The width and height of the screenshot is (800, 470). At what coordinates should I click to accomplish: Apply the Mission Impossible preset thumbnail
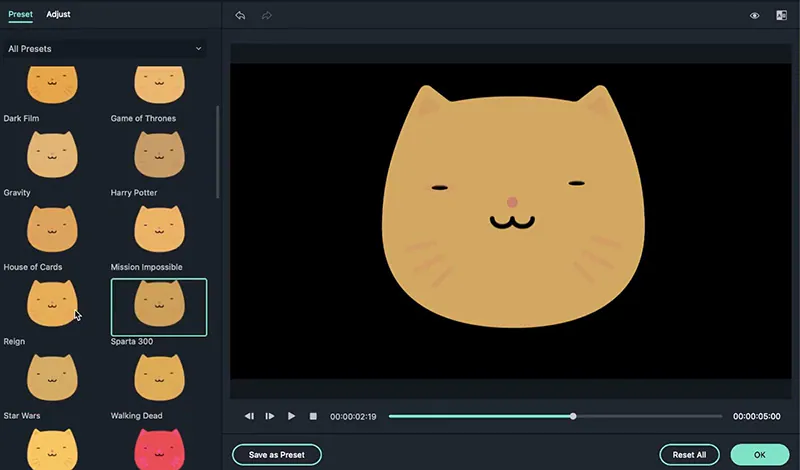[159, 229]
